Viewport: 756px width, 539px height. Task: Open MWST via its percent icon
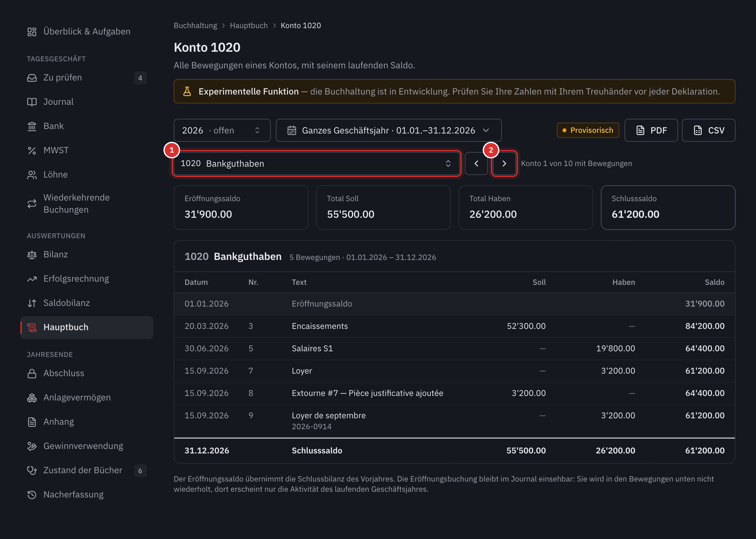[32, 150]
